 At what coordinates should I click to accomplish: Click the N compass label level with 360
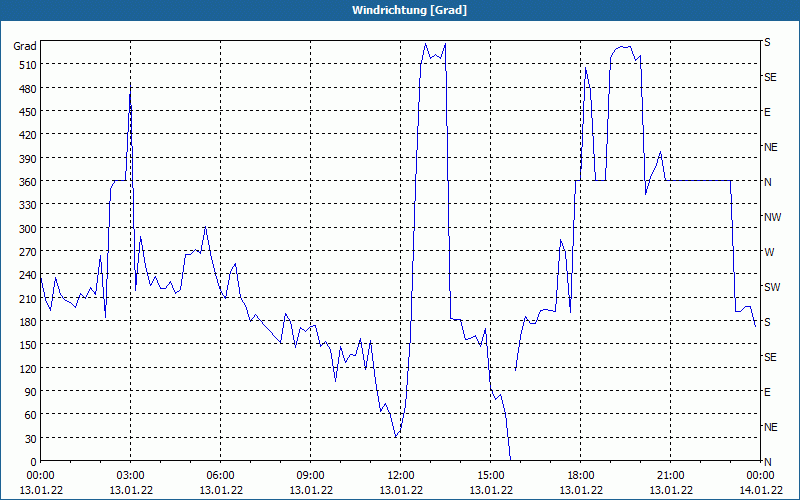point(768,183)
